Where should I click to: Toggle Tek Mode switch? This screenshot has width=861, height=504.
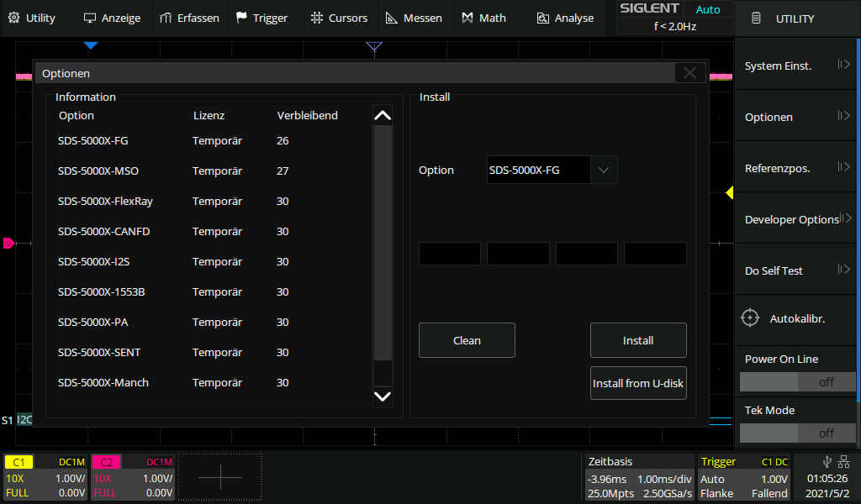(x=798, y=433)
